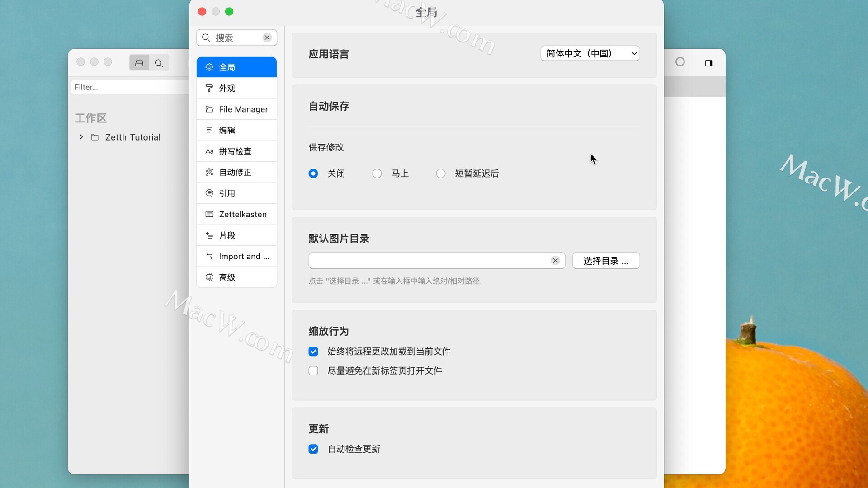The image size is (868, 488).
Task: Open the 应用语言 language dropdown
Action: pyautogui.click(x=590, y=53)
